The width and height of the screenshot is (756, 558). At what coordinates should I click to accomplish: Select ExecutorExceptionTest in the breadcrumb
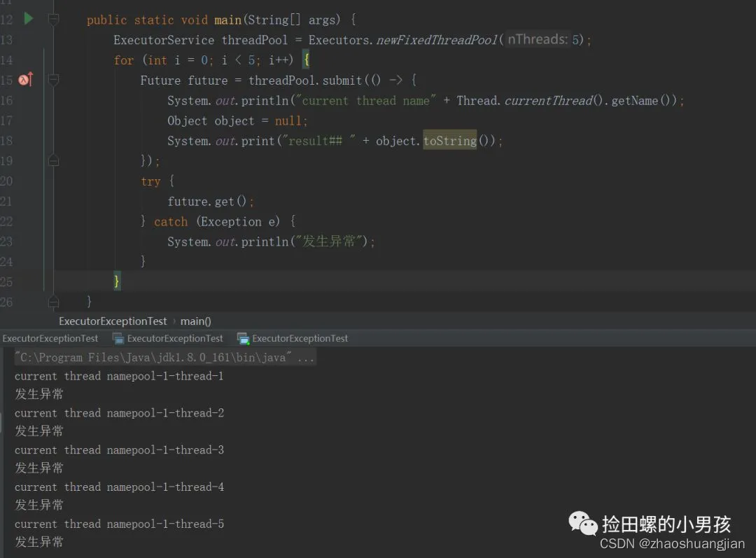(113, 321)
